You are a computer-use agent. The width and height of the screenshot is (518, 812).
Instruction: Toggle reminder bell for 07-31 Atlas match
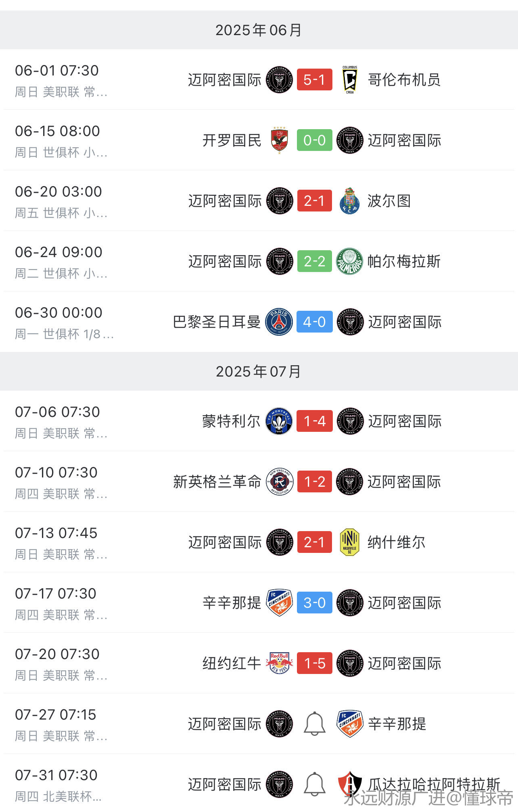point(315,784)
